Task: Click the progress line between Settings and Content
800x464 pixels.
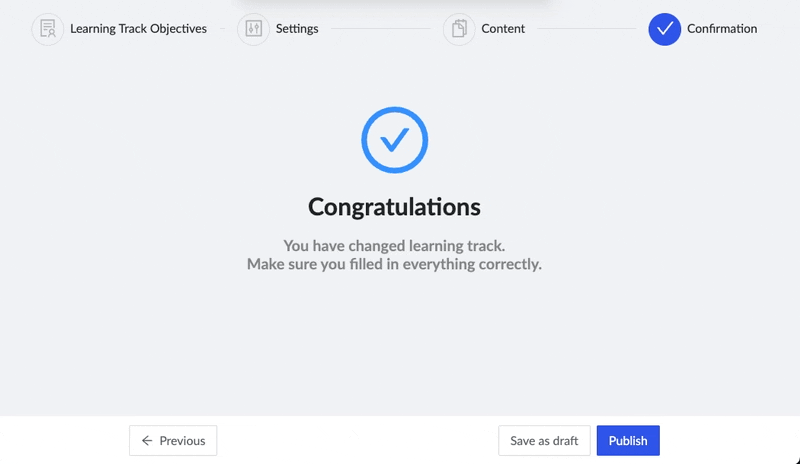Action: click(380, 29)
